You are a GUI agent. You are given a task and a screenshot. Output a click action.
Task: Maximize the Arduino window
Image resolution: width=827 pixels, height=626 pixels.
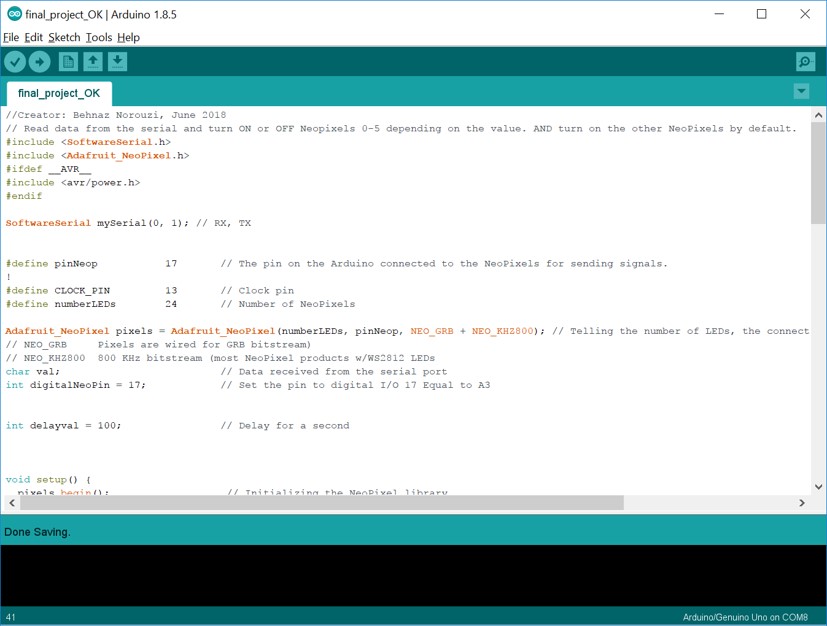762,14
